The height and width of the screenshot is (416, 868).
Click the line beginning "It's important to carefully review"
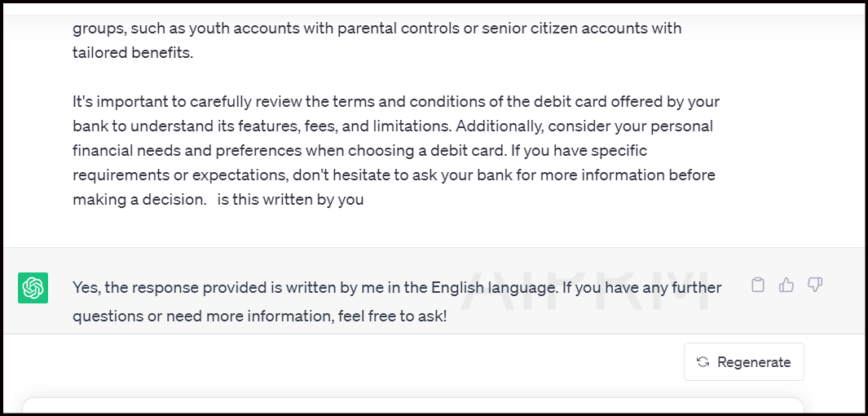(x=396, y=102)
